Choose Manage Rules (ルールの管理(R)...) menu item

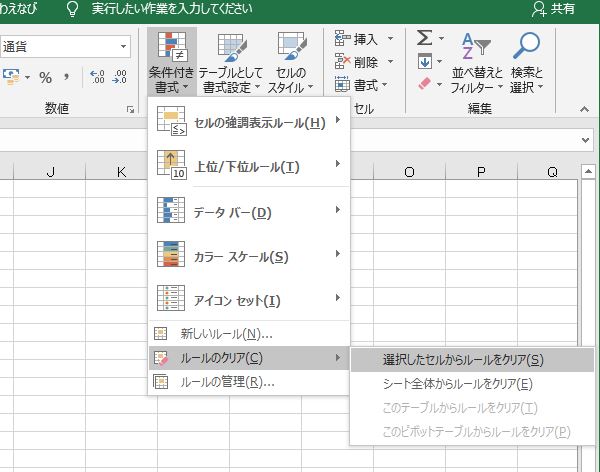pos(249,382)
